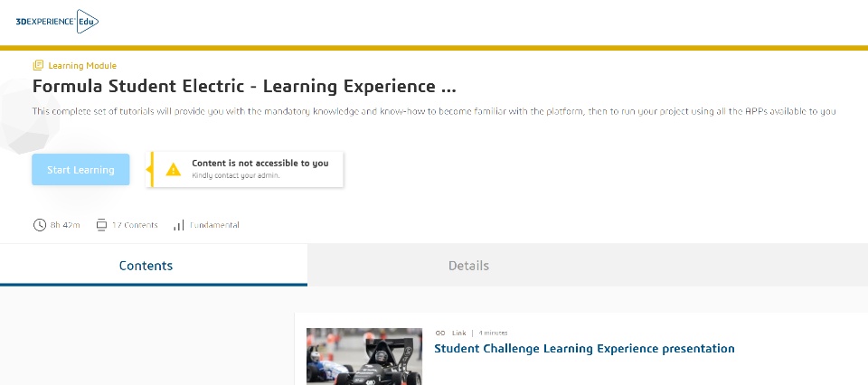
Task: Click the Learning Module icon above the title
Action: click(38, 65)
